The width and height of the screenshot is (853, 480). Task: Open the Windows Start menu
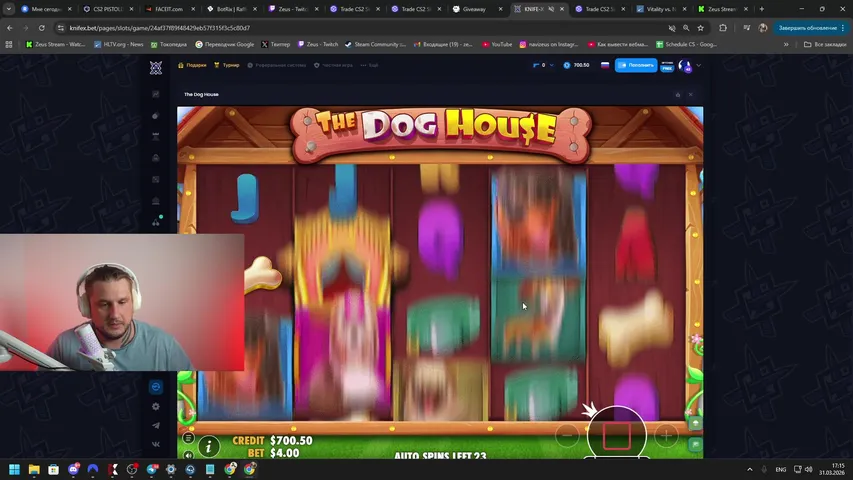pyautogui.click(x=15, y=469)
